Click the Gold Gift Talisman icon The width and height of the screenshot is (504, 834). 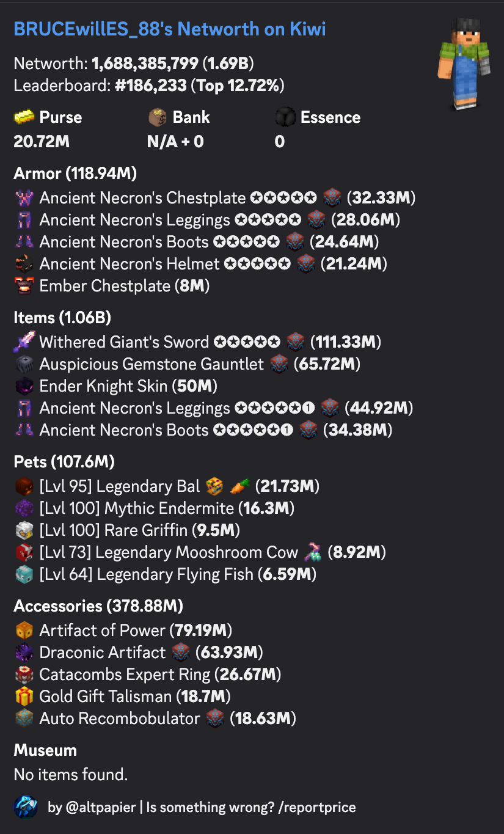pos(24,697)
